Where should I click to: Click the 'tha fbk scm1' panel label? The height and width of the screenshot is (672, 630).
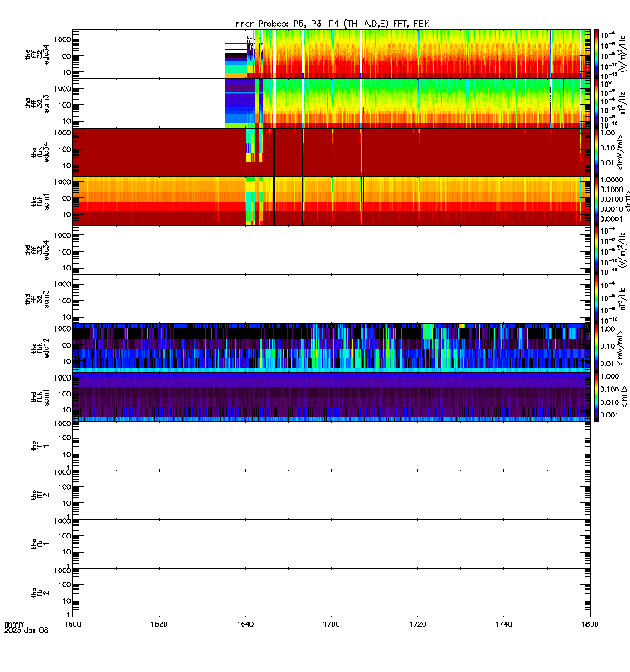point(40,202)
